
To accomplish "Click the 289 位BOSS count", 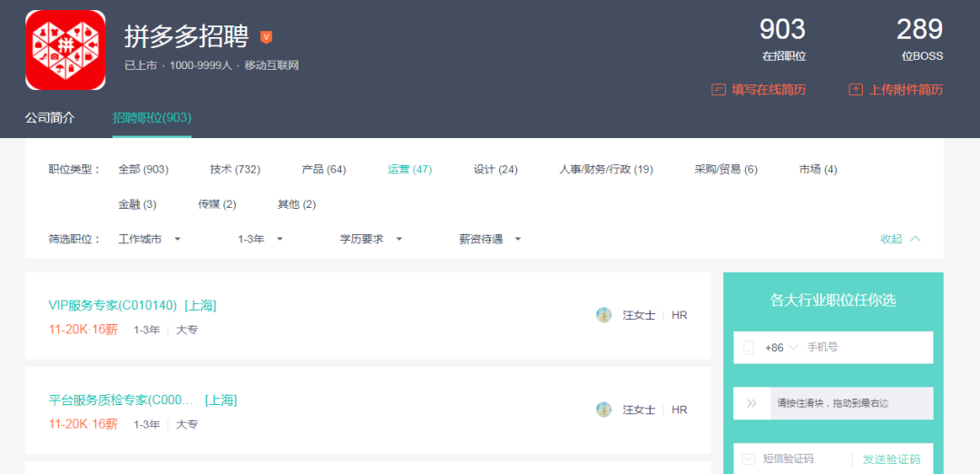I will click(x=920, y=39).
